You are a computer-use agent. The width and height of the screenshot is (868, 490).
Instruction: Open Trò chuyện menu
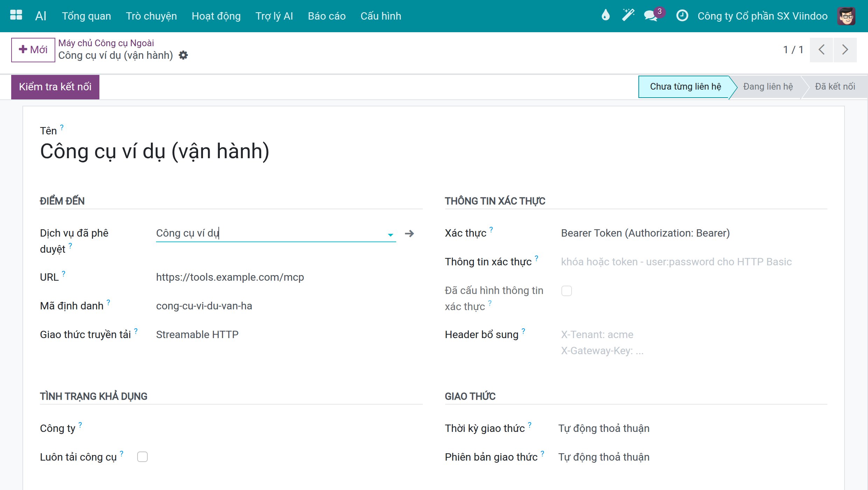pos(151,16)
